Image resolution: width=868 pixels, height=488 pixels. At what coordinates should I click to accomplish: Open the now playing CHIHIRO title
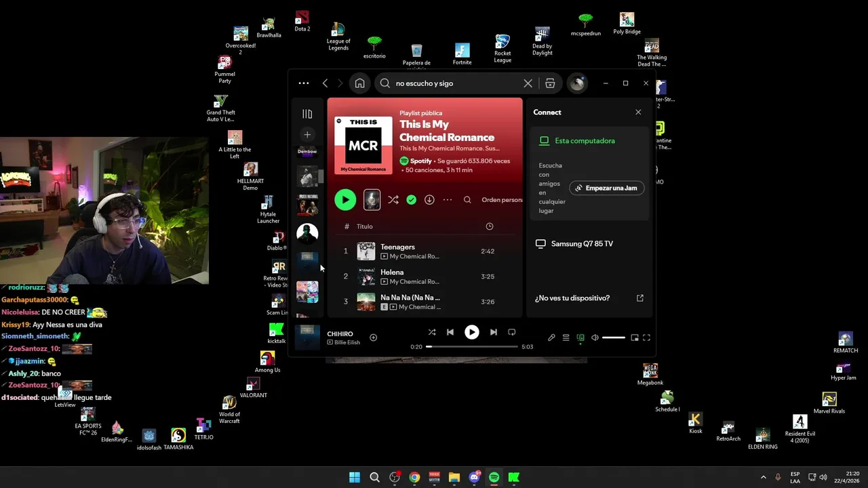click(340, 334)
